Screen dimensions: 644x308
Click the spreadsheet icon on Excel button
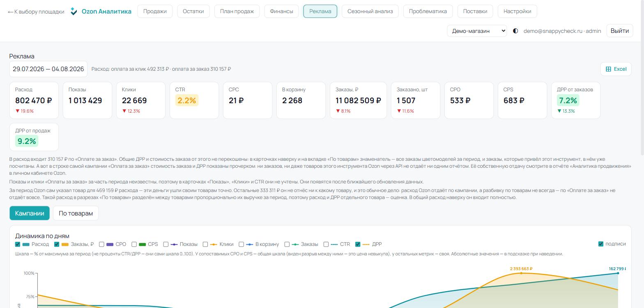(609, 69)
